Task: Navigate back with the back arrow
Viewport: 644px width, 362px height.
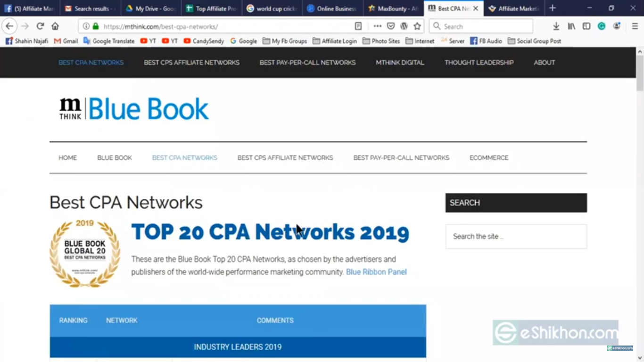Action: click(9, 26)
